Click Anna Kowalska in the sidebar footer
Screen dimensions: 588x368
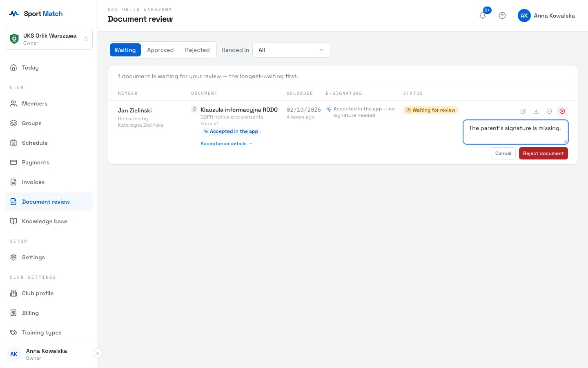pyautogui.click(x=47, y=351)
